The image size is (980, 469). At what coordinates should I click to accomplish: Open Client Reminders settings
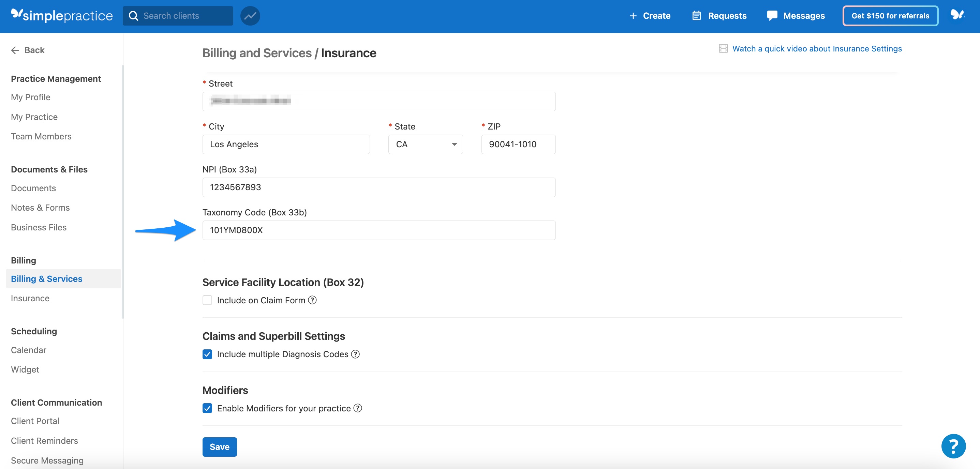pos(44,440)
